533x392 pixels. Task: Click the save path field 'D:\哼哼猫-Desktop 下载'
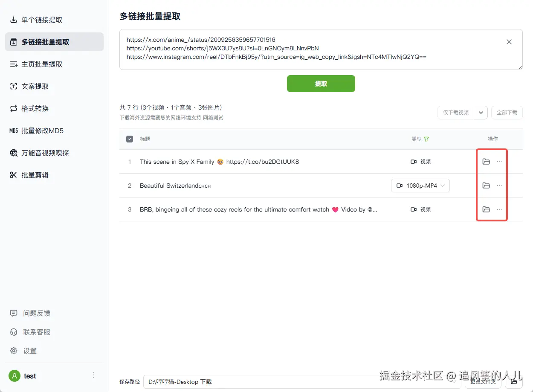302,382
